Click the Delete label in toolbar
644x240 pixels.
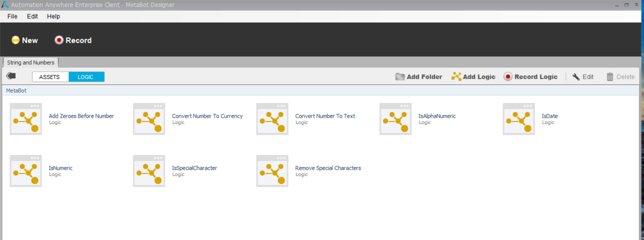click(x=625, y=77)
